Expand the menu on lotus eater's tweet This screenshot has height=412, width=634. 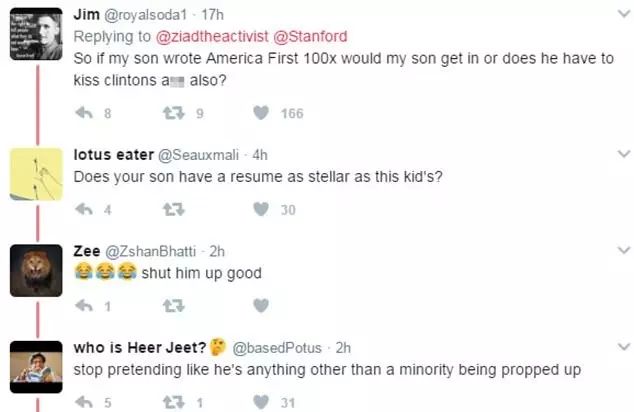pyautogui.click(x=623, y=154)
